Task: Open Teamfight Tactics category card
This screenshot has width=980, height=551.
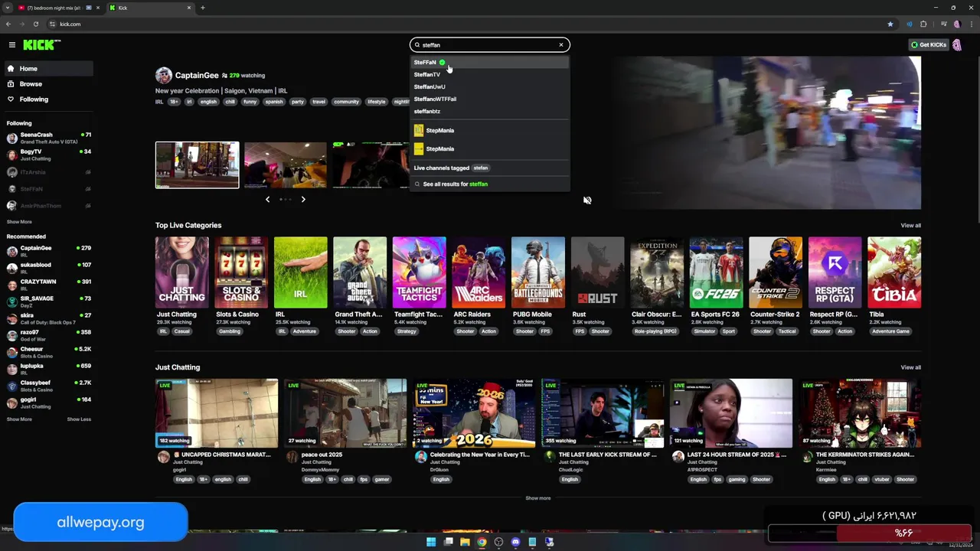Action: (x=419, y=273)
